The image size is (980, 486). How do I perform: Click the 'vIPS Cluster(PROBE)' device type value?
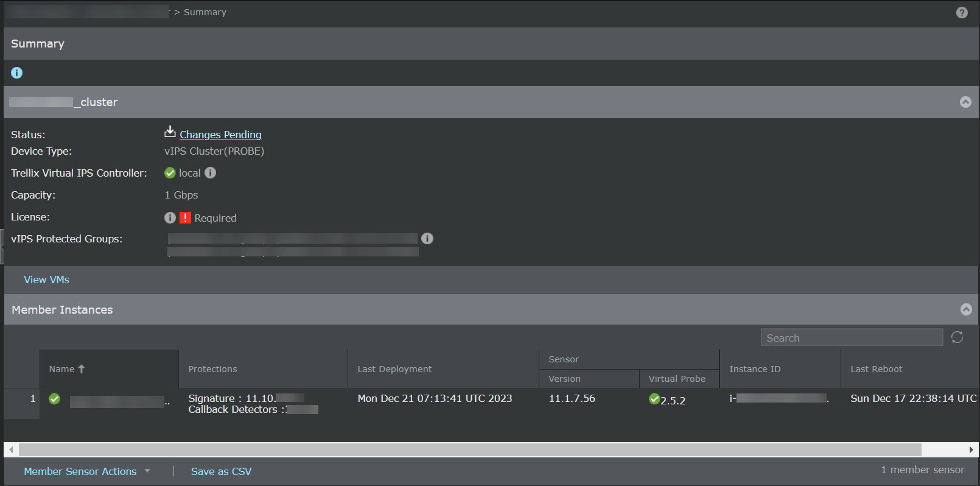[x=214, y=151]
